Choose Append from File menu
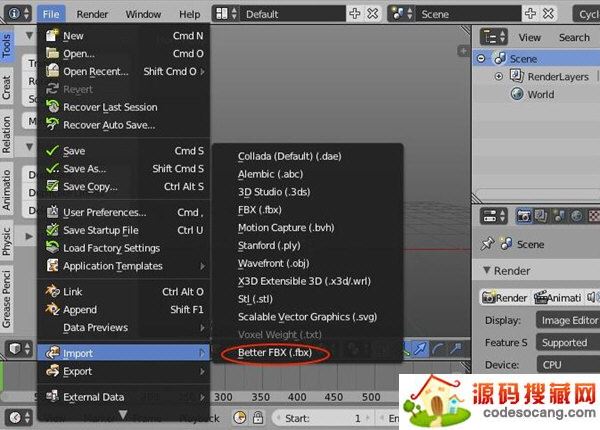The image size is (600, 430). click(x=124, y=309)
